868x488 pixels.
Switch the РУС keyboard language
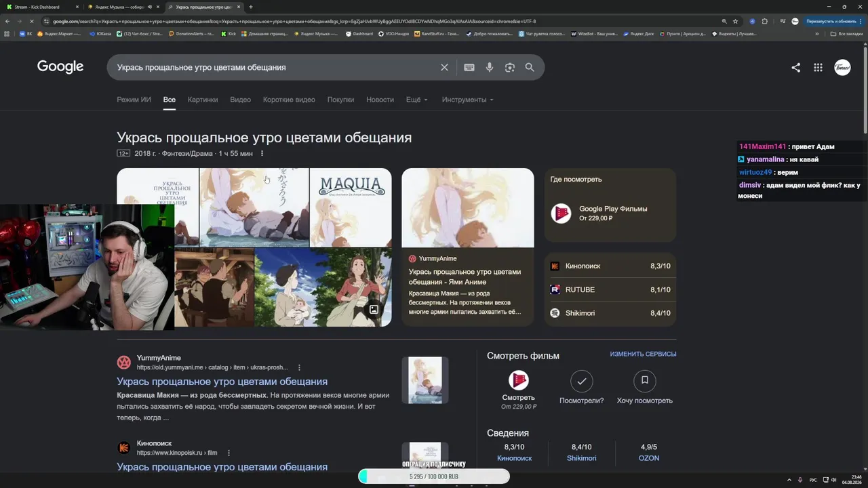click(813, 480)
